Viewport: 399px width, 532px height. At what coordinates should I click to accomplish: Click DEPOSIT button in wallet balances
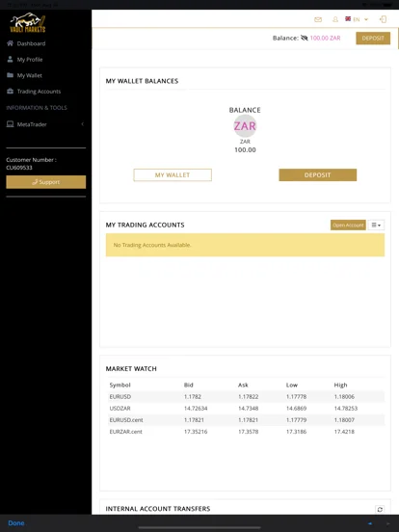tap(318, 175)
